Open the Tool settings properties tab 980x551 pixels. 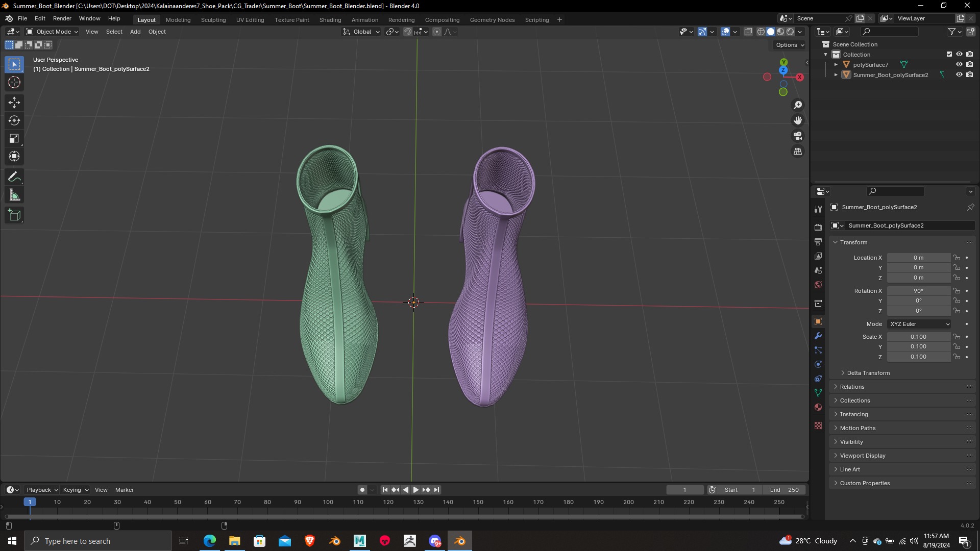818,209
